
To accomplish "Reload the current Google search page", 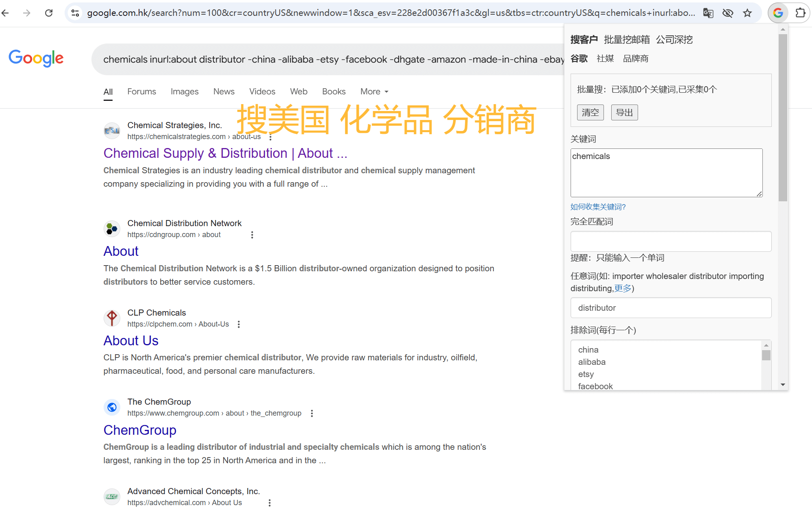I will [x=49, y=13].
